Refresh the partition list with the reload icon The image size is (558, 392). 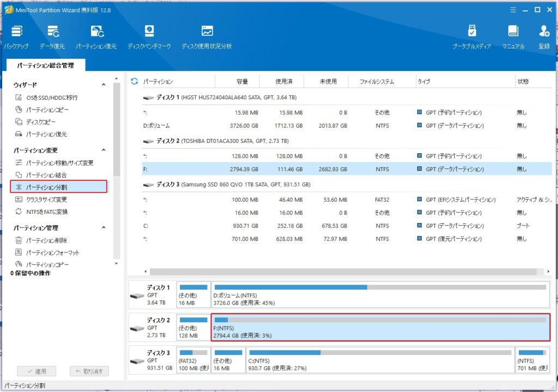[x=134, y=82]
